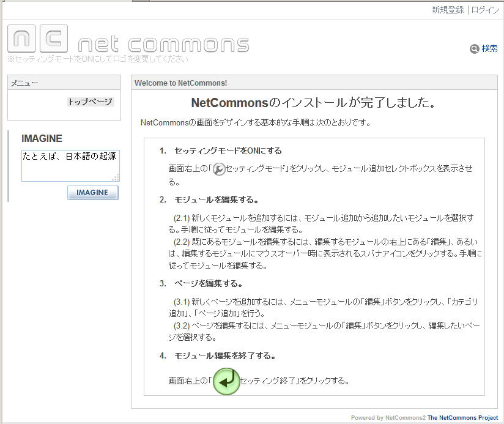This screenshot has height=424, width=504.
Task: Select トップページ in the menu
Action: (x=91, y=102)
